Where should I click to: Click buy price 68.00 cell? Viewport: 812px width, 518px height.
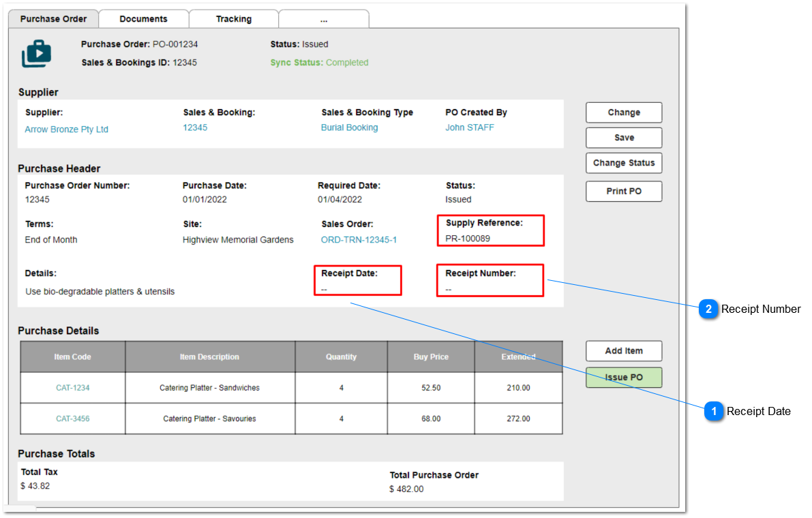pyautogui.click(x=431, y=418)
